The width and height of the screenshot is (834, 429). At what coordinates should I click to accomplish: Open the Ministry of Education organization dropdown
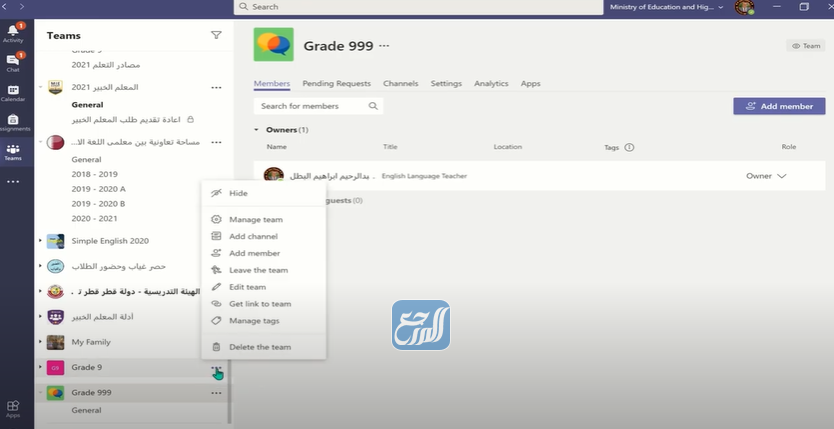666,7
